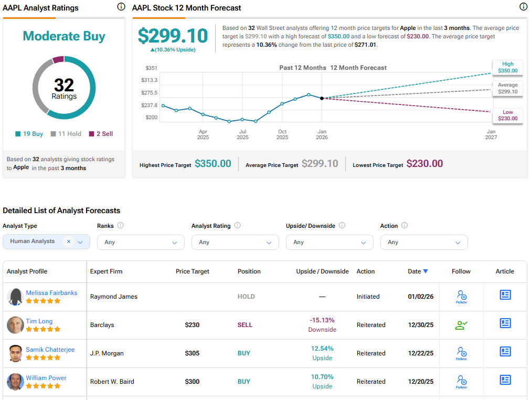This screenshot has height=400, width=532.
Task: Click the info icon next to Analyst Rating filter
Action: 237,225
